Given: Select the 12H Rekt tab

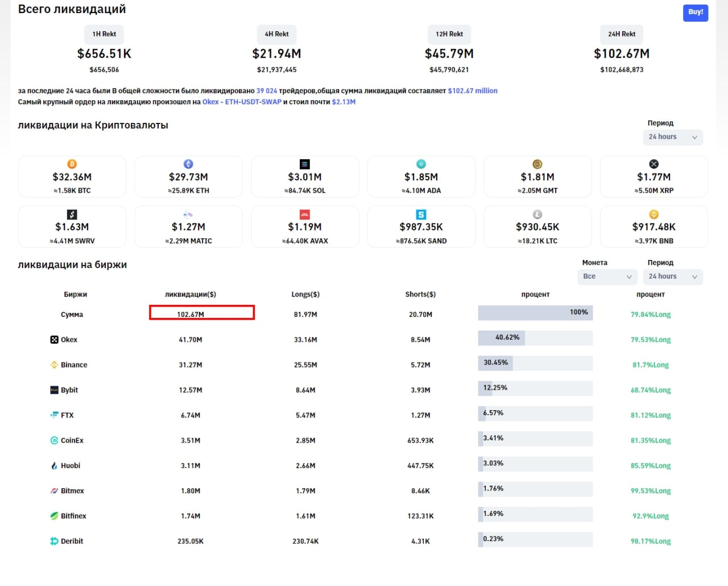Looking at the screenshot, I should pos(449,34).
